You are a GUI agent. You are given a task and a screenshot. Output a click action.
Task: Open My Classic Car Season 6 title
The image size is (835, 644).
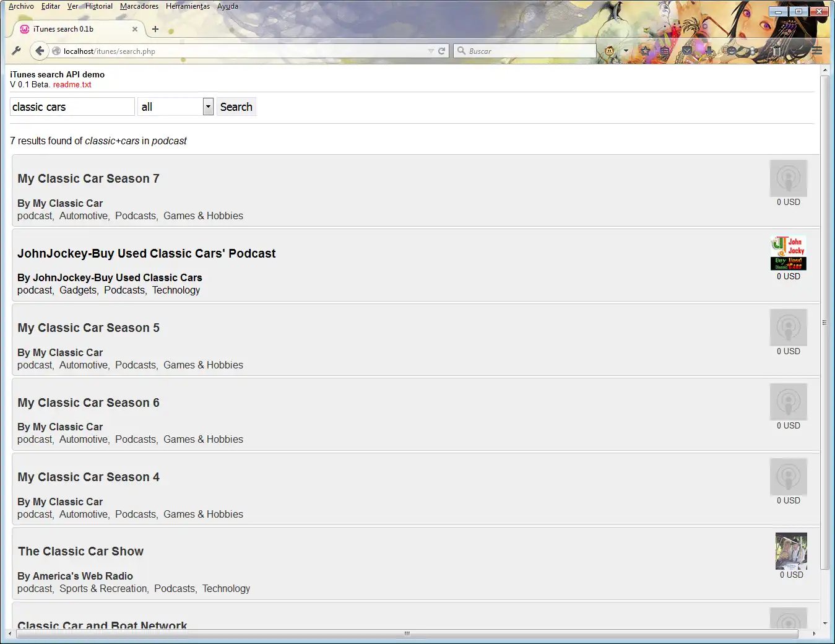coord(89,402)
